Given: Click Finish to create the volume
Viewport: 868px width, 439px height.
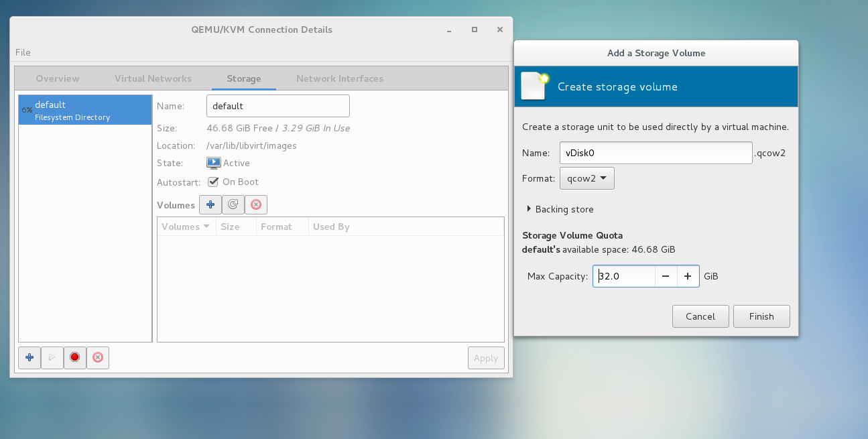Looking at the screenshot, I should point(761,316).
